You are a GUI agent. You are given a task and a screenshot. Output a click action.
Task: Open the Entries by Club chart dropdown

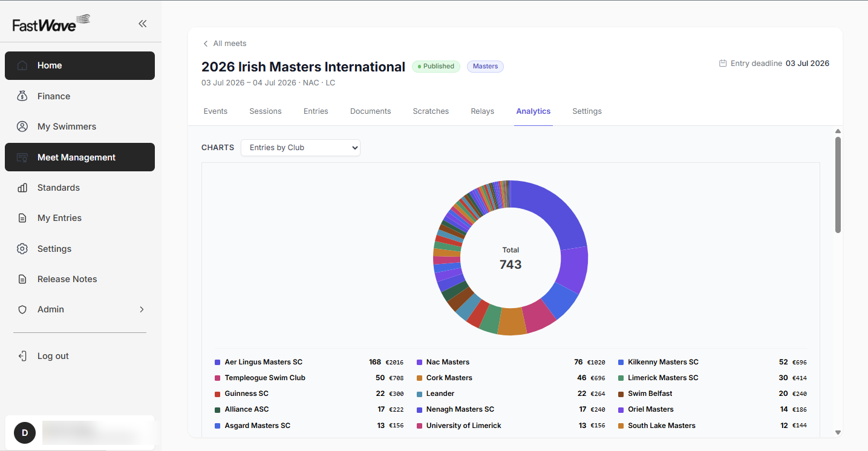[301, 147]
